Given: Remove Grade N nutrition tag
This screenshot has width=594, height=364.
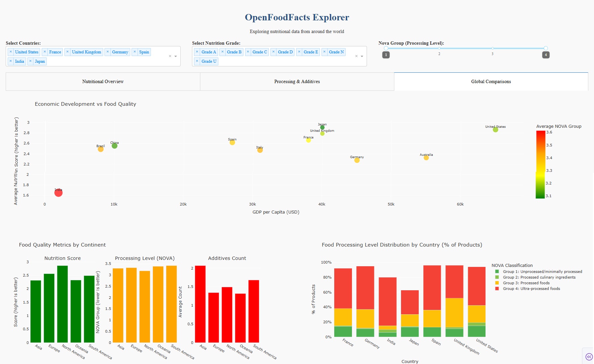Looking at the screenshot, I should [x=324, y=52].
